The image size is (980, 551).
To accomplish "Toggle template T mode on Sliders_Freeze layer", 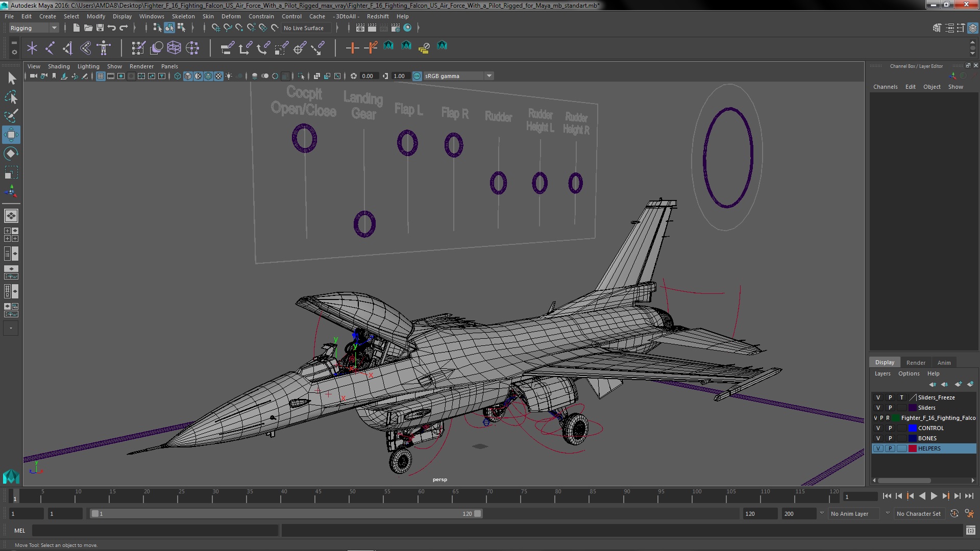I will pos(902,397).
